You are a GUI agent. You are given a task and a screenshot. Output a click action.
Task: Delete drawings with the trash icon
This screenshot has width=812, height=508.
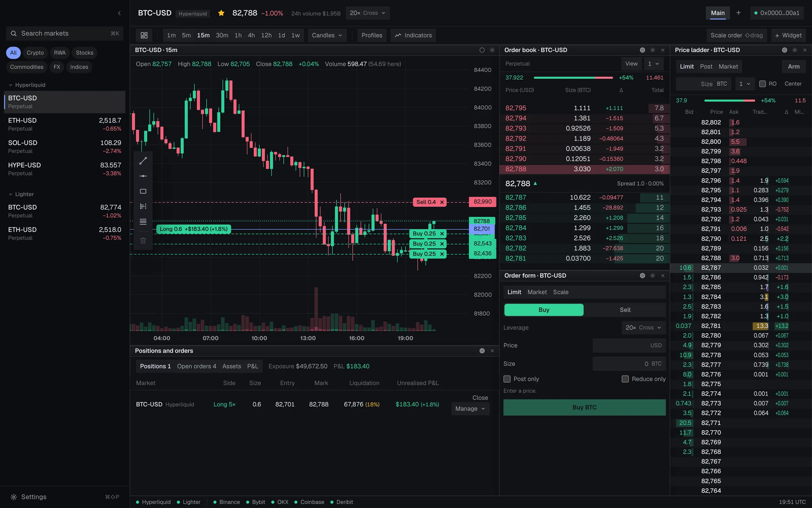pyautogui.click(x=143, y=240)
